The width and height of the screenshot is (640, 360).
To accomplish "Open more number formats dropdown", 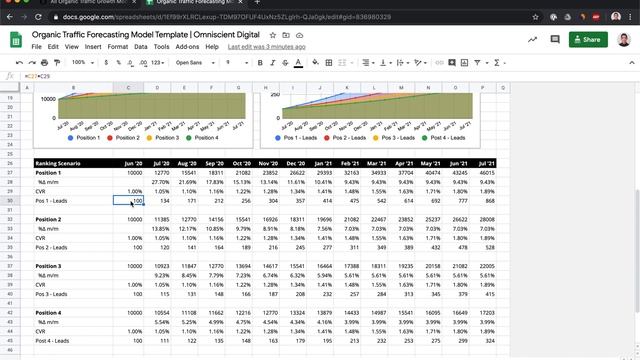I will [x=158, y=62].
